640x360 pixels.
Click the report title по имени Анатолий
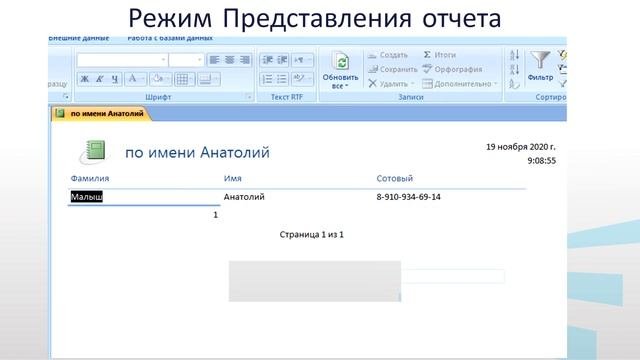pos(197,152)
